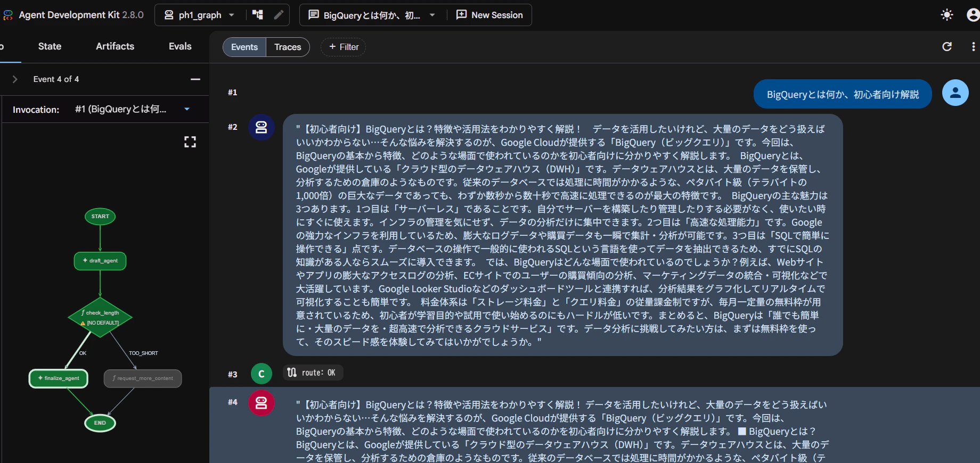Click the agent graph structure icon
Viewport: 980px width, 463px height.
pos(258,15)
